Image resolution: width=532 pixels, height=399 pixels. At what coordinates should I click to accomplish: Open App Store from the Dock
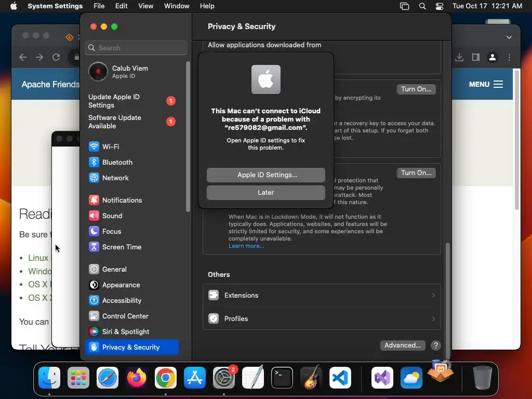coord(195,378)
